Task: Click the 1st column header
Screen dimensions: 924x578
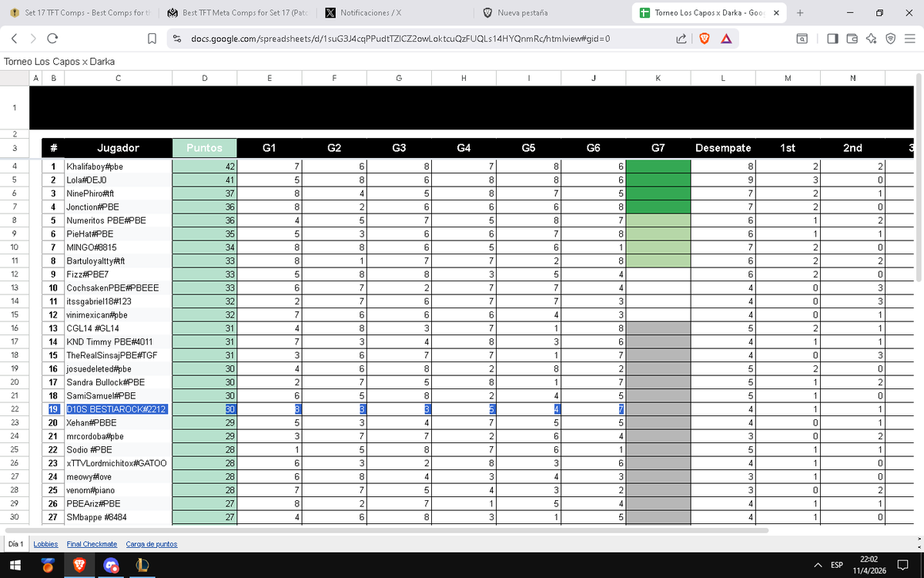Action: point(788,148)
